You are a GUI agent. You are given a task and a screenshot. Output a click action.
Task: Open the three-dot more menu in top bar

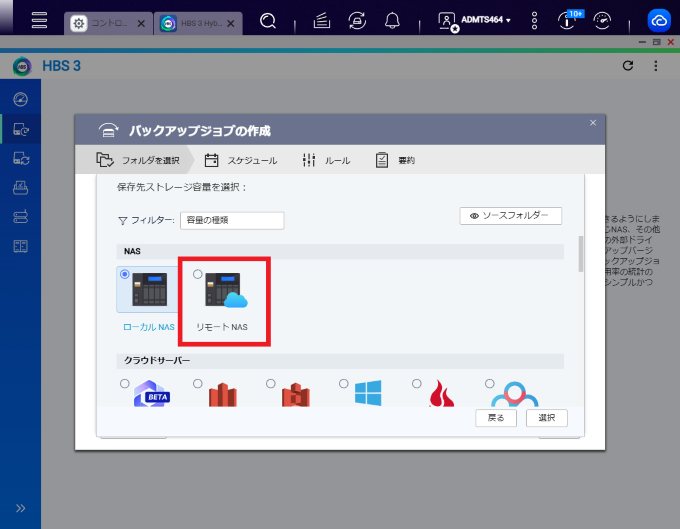[x=534, y=20]
